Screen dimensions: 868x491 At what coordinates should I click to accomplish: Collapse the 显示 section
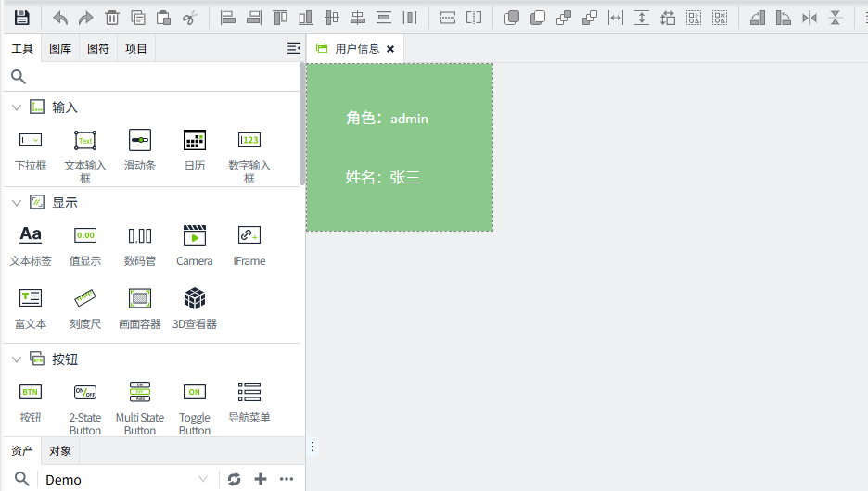17,202
